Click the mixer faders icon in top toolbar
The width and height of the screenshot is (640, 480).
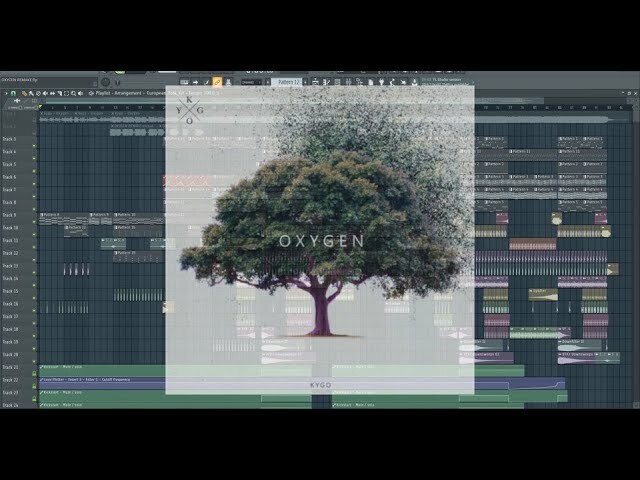click(x=348, y=82)
